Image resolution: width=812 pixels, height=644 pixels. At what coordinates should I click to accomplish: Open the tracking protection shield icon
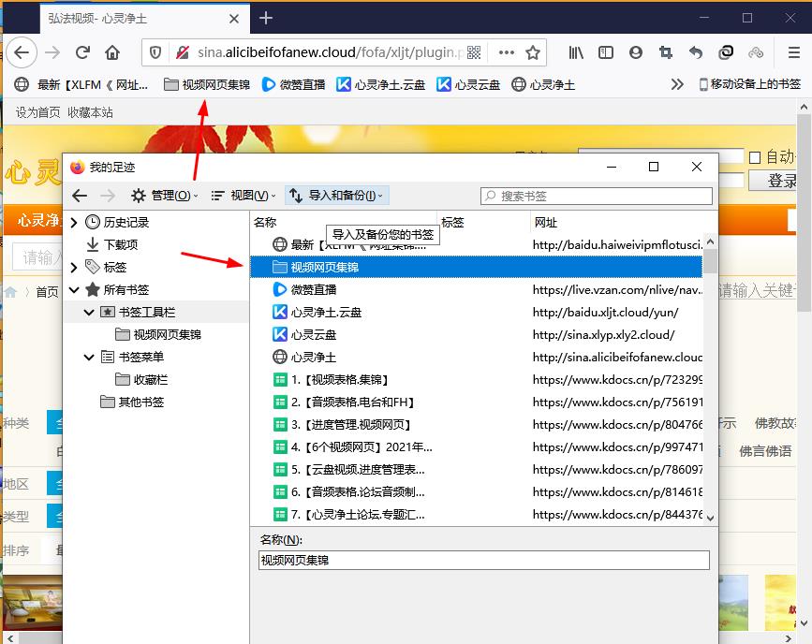pos(155,52)
